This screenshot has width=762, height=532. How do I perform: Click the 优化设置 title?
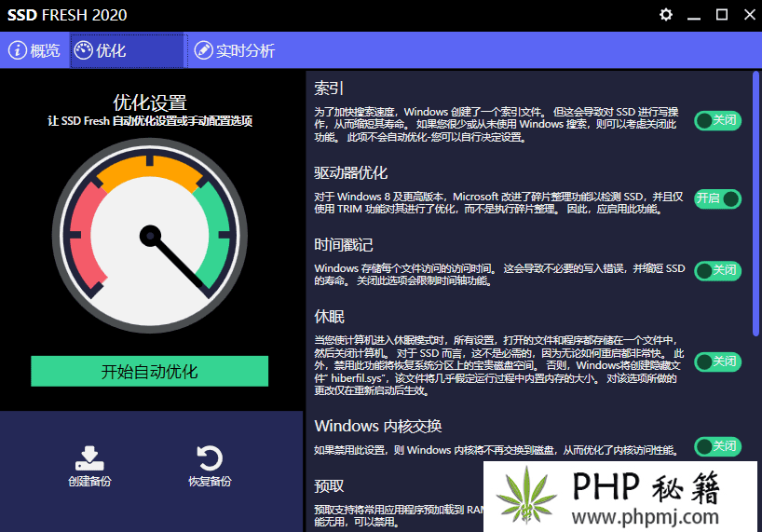(x=150, y=102)
